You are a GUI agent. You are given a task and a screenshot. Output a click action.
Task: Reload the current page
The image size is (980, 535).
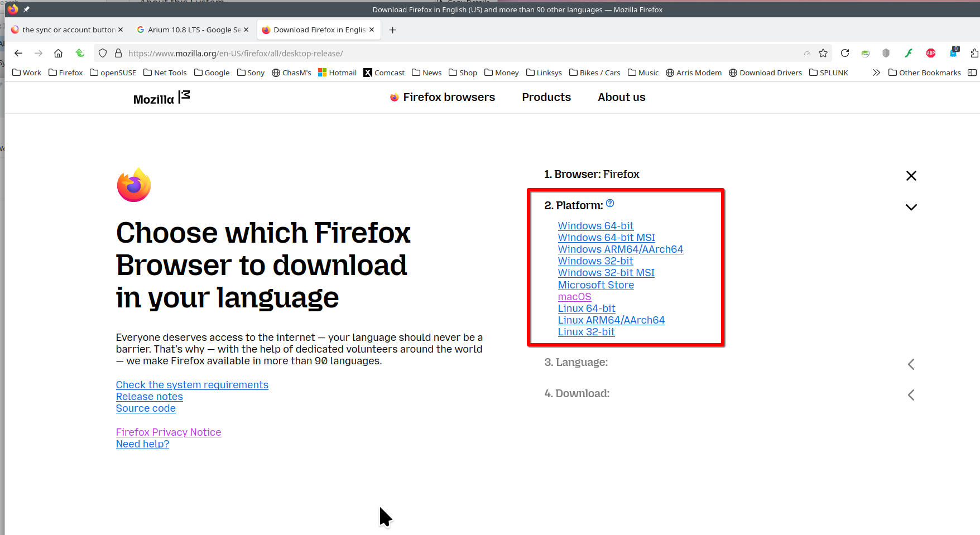tap(845, 53)
